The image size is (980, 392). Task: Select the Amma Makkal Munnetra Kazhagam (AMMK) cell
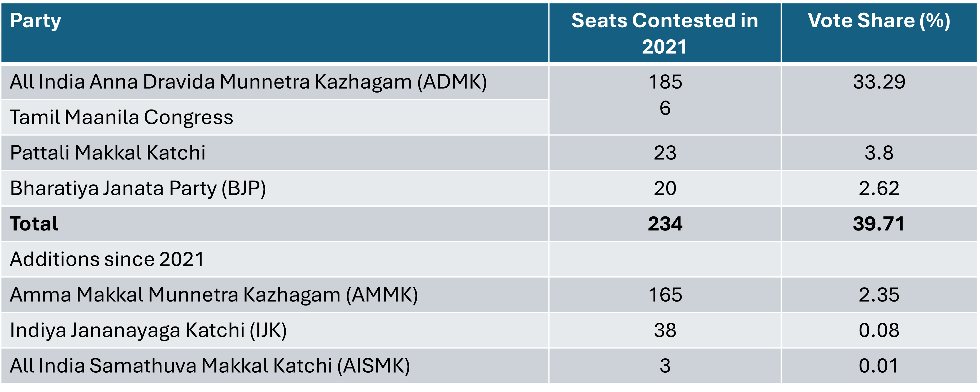pos(275,295)
